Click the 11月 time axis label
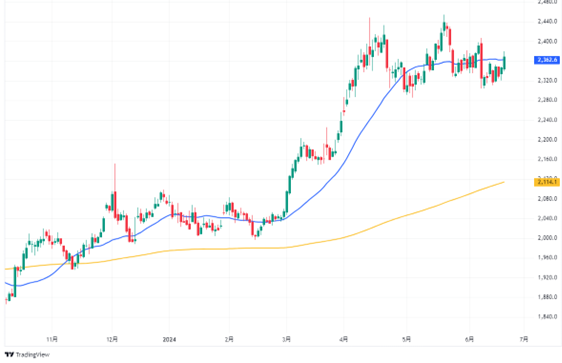 click(x=52, y=339)
